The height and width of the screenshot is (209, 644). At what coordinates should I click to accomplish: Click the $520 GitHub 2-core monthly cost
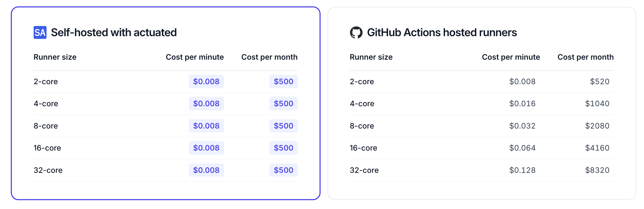(599, 81)
